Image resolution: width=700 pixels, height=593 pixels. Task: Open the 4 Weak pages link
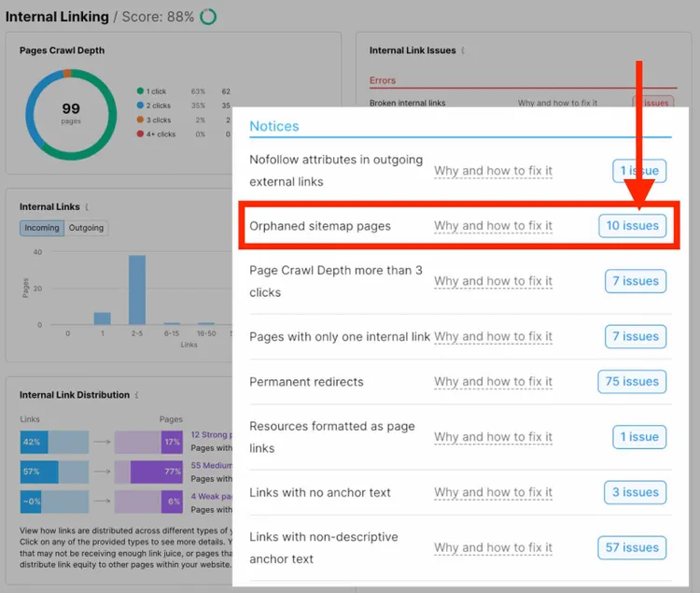tap(211, 496)
